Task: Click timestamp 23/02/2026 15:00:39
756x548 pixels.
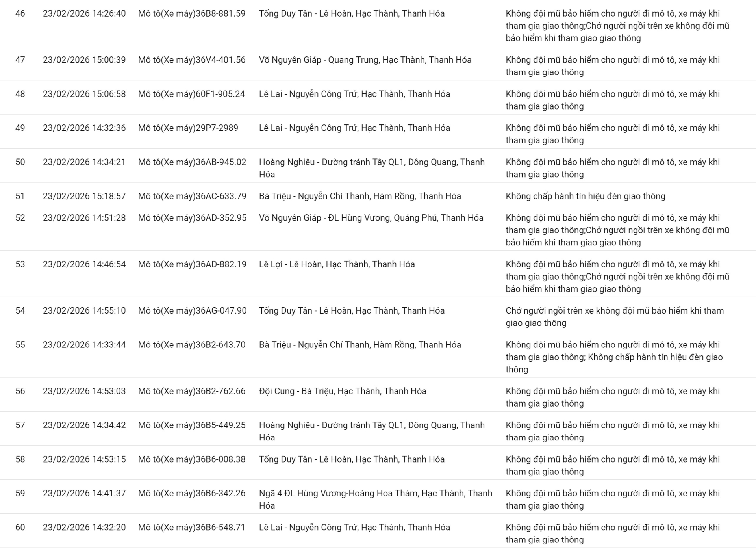Action: click(x=84, y=60)
